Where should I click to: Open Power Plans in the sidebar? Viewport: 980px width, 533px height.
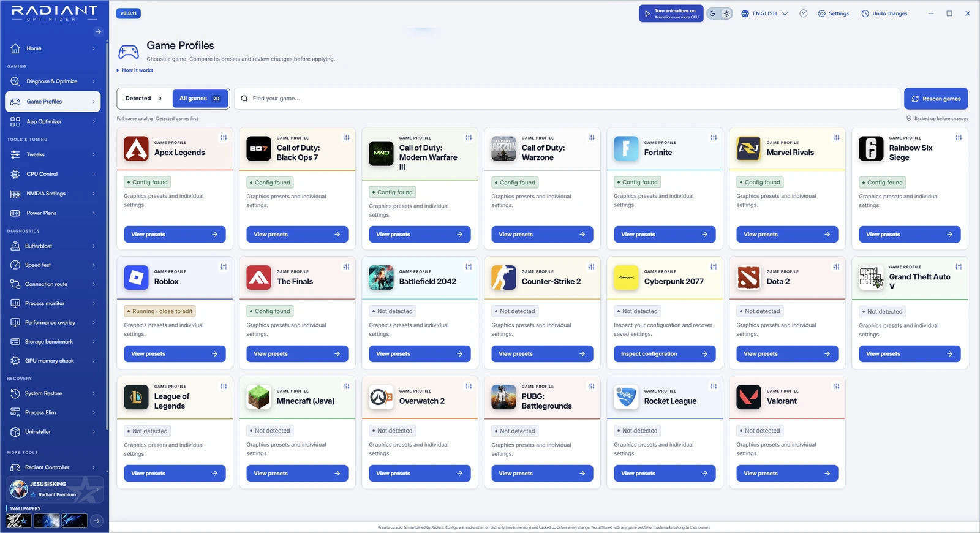53,213
